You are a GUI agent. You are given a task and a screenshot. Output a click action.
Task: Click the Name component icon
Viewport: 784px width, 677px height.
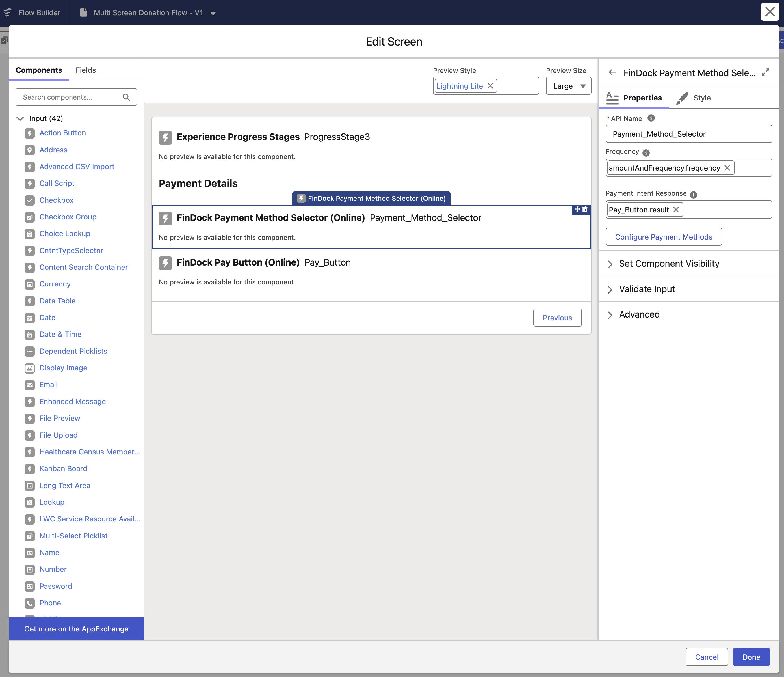coord(29,553)
